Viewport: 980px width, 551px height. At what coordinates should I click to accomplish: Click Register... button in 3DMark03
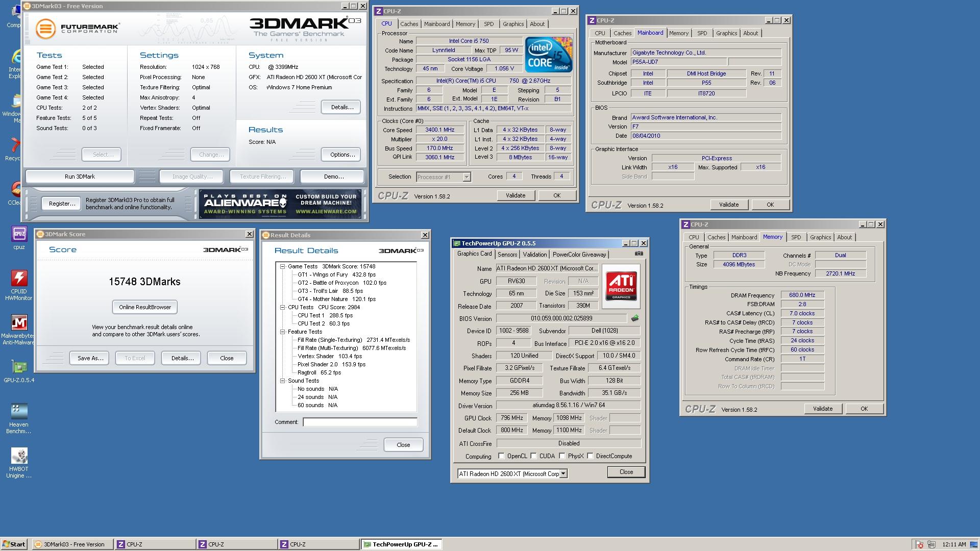[62, 204]
